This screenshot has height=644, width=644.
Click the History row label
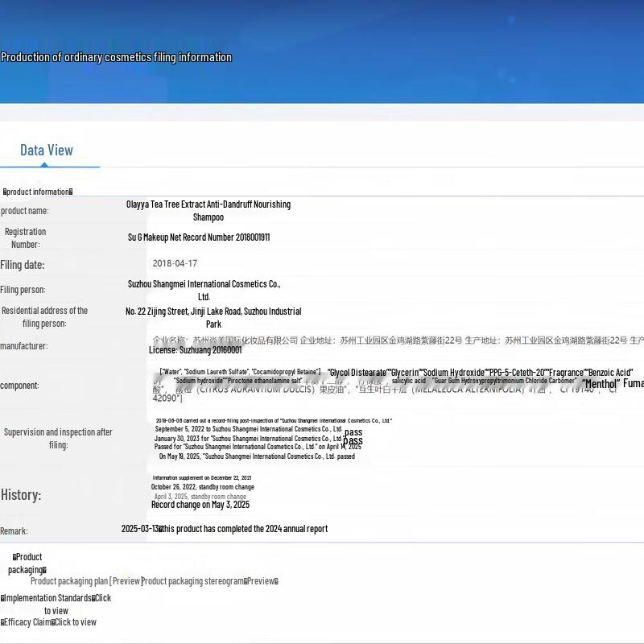21,495
